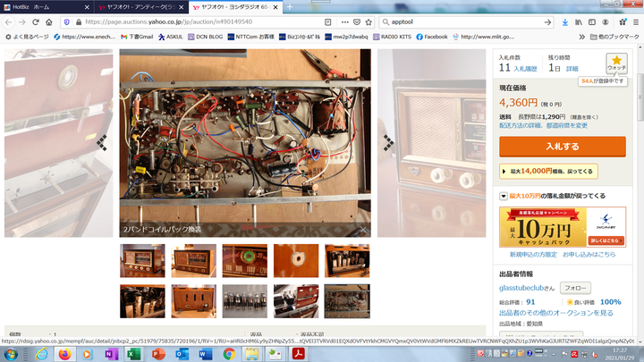Add item to watchlist with star icon
This screenshot has width=644, height=362.
pos(617,63)
